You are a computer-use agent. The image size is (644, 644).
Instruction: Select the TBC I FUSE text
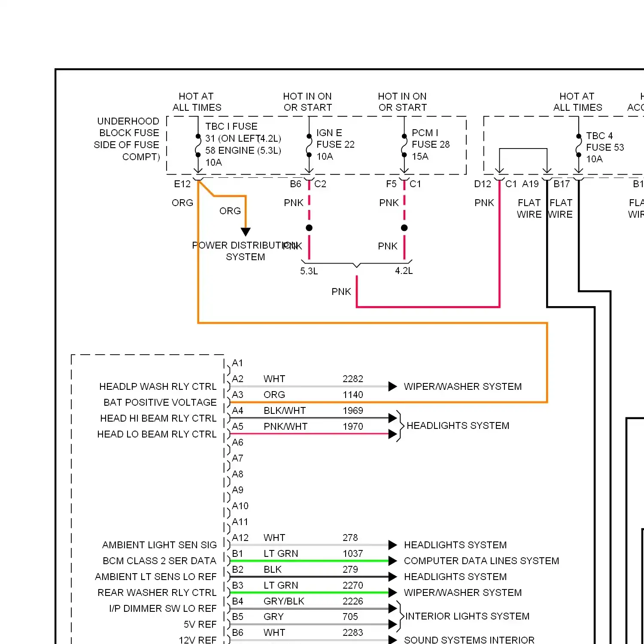[x=231, y=126]
